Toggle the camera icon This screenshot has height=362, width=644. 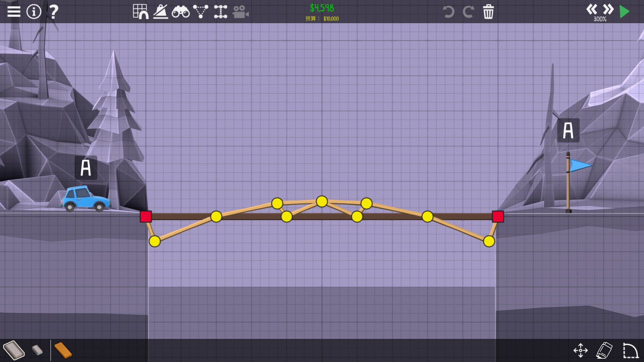click(240, 12)
